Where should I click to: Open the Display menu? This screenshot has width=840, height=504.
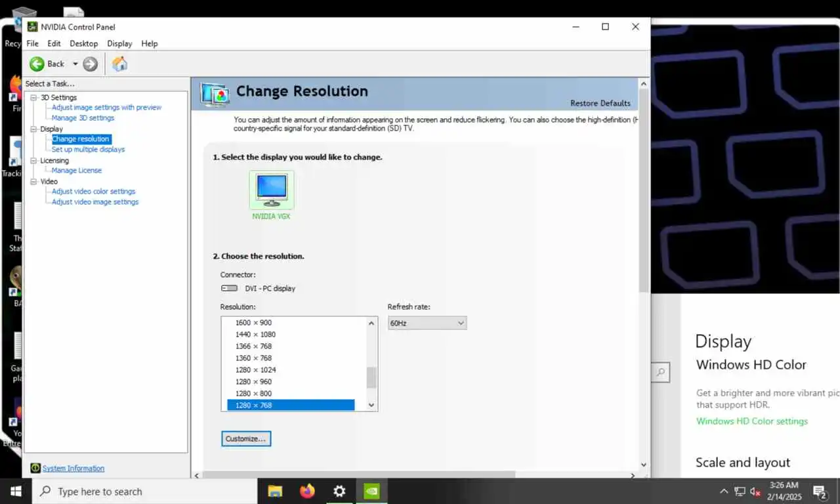pyautogui.click(x=119, y=43)
